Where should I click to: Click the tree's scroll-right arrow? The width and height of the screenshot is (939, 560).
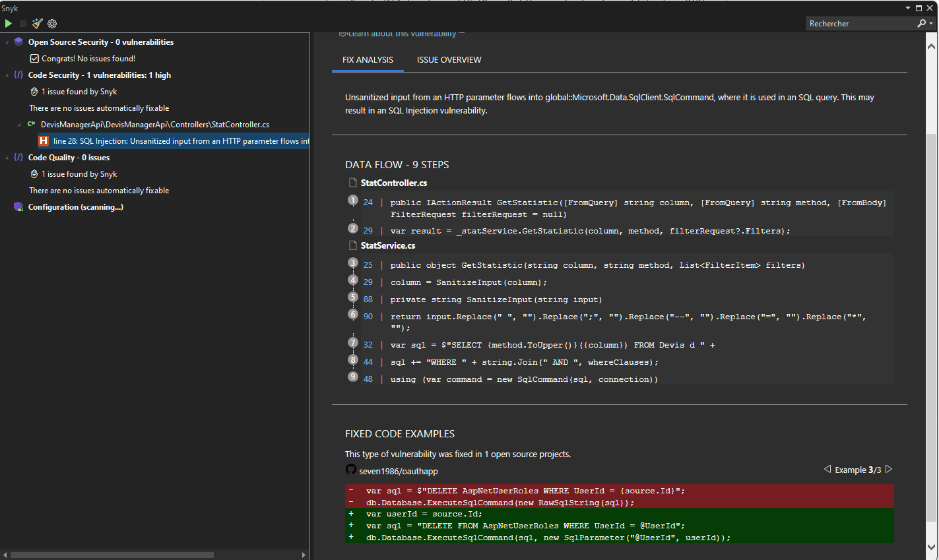click(304, 555)
